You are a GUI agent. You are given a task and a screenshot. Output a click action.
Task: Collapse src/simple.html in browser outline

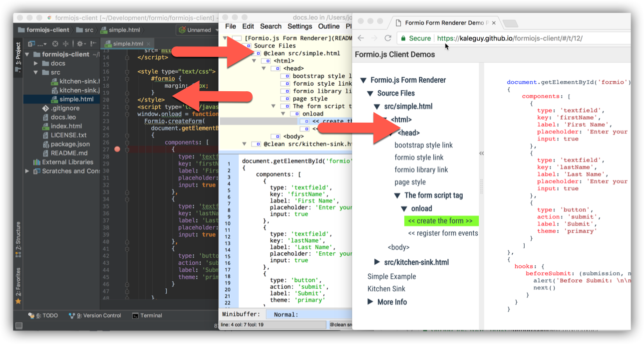click(x=377, y=107)
